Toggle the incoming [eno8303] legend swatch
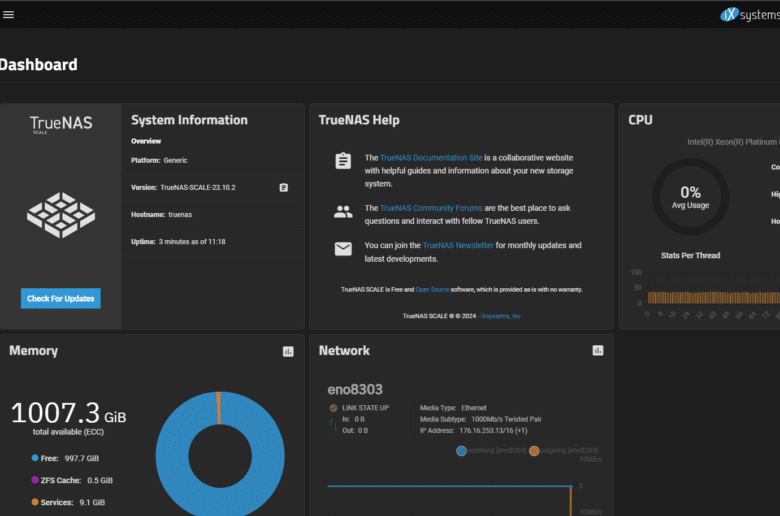 pyautogui.click(x=461, y=451)
